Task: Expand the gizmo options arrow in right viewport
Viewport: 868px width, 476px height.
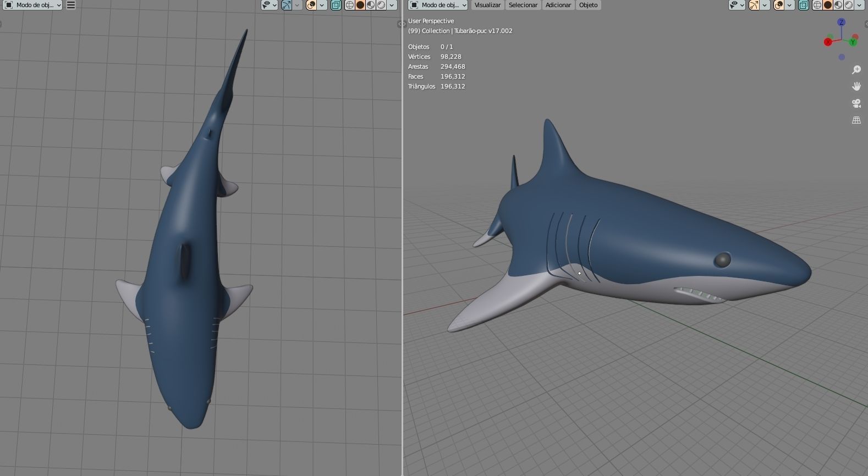Action: [765, 5]
